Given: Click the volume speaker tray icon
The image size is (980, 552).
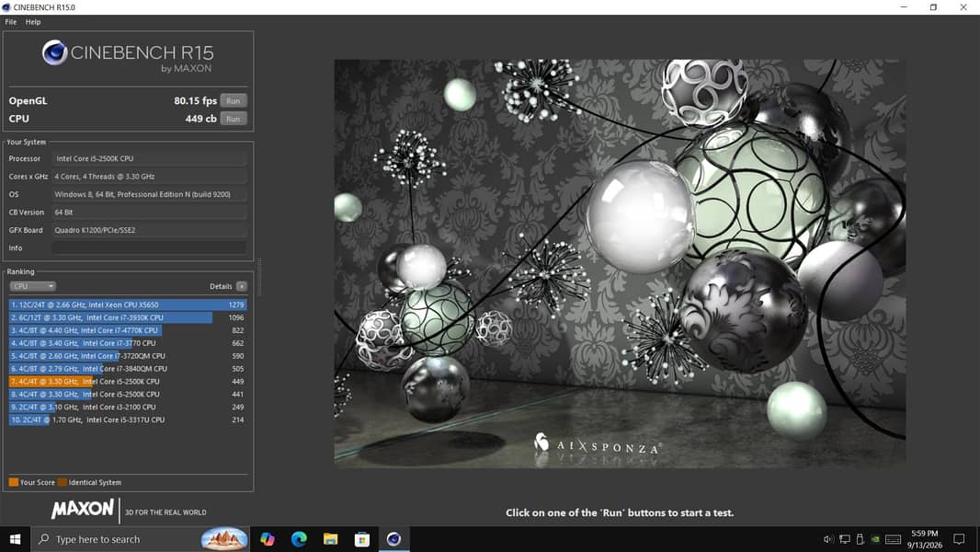Looking at the screenshot, I should tap(828, 539).
